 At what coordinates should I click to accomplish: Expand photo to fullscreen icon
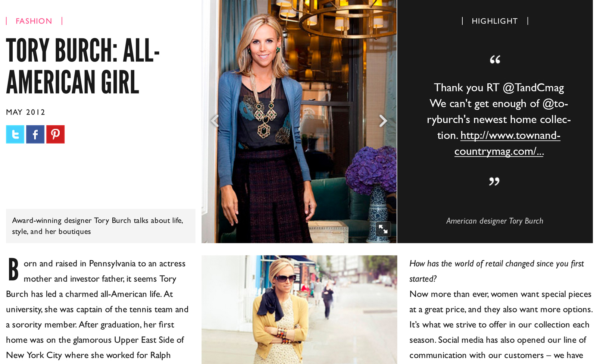click(383, 229)
